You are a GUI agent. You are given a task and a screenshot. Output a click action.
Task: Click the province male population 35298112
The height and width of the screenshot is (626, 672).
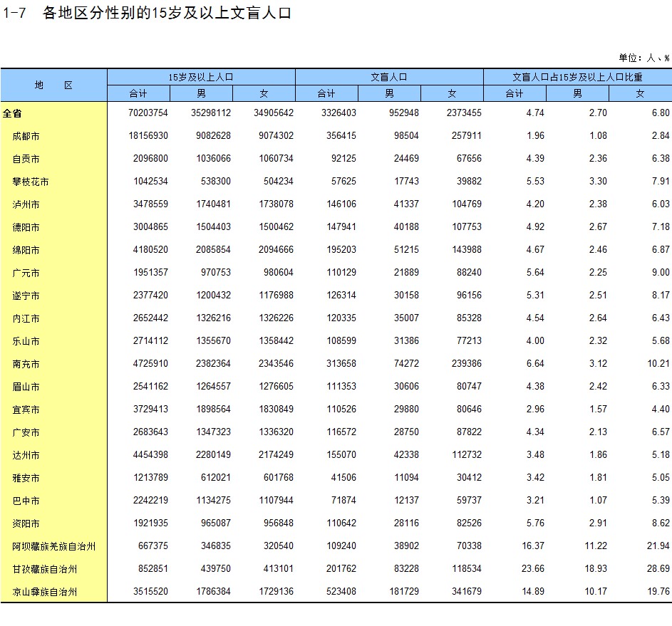[x=211, y=113]
